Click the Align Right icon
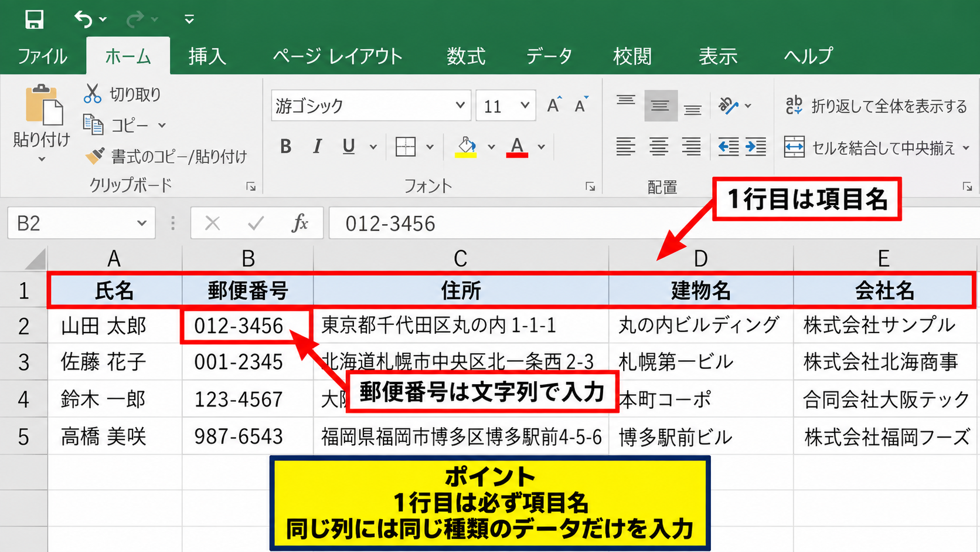980x552 pixels. (x=691, y=147)
